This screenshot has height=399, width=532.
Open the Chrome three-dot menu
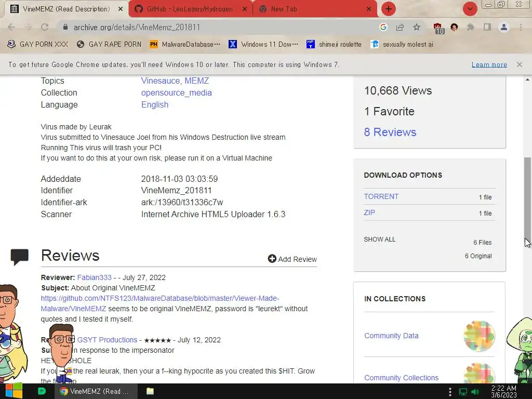point(521,27)
